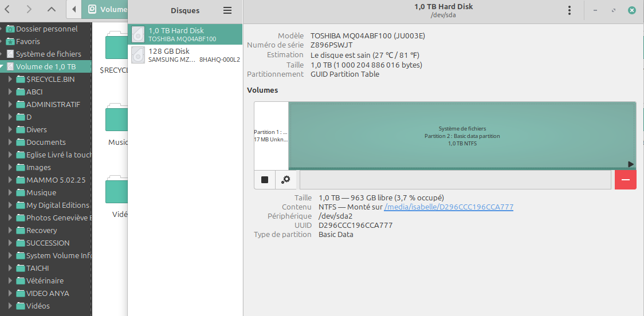This screenshot has height=316, width=644.
Task: Open partition options gear menu
Action: pos(286,180)
